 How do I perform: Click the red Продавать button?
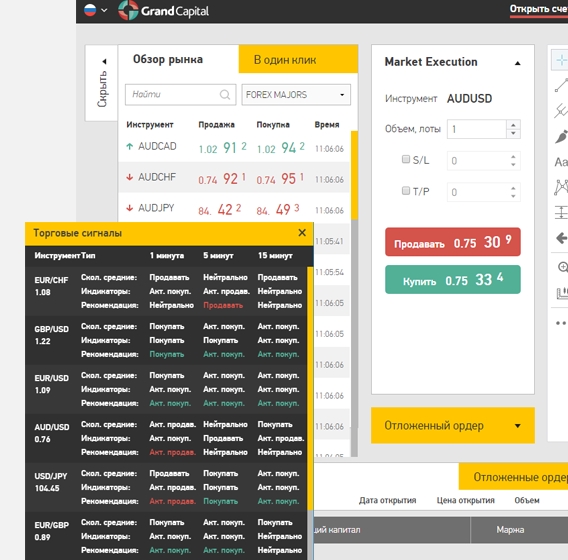click(452, 242)
